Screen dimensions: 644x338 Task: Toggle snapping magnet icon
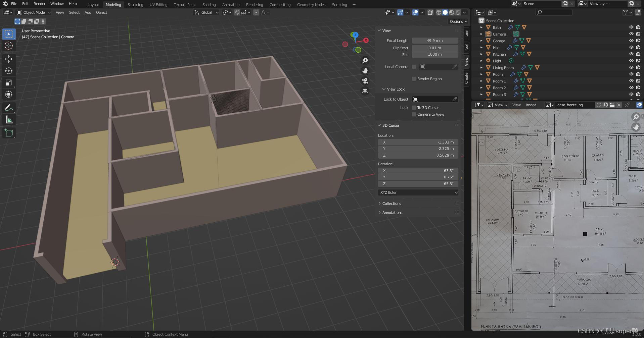pyautogui.click(x=237, y=12)
